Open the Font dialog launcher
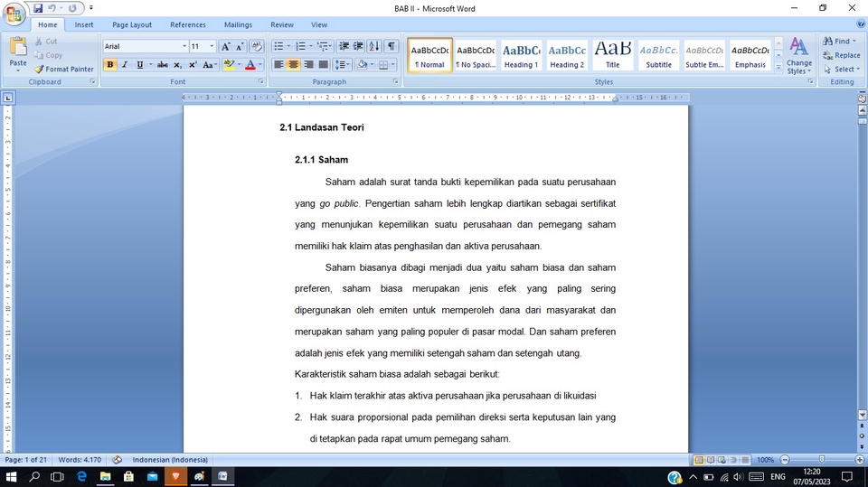 pyautogui.click(x=260, y=81)
